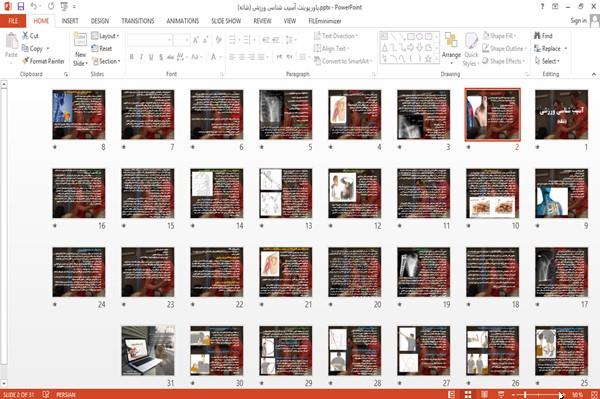
Task: Switch to the ANIMATIONS tab
Action: pyautogui.click(x=183, y=21)
